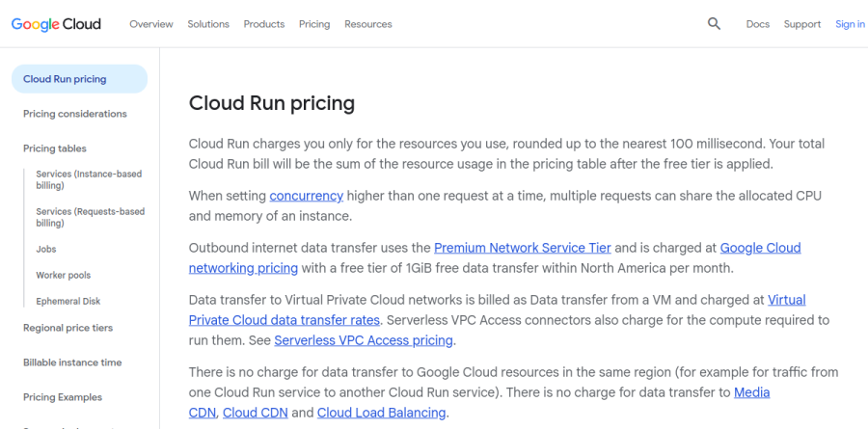Jump to Pricing considerations section

pyautogui.click(x=74, y=114)
